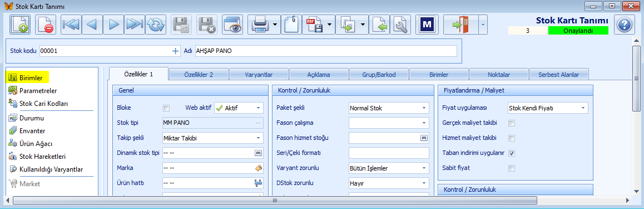Click the Adı field containing AHŞAP PANO
Screen dimensions: 644x209
point(326,51)
